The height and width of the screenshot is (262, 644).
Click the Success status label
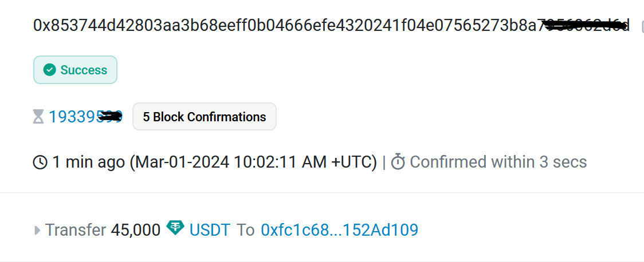(84, 70)
